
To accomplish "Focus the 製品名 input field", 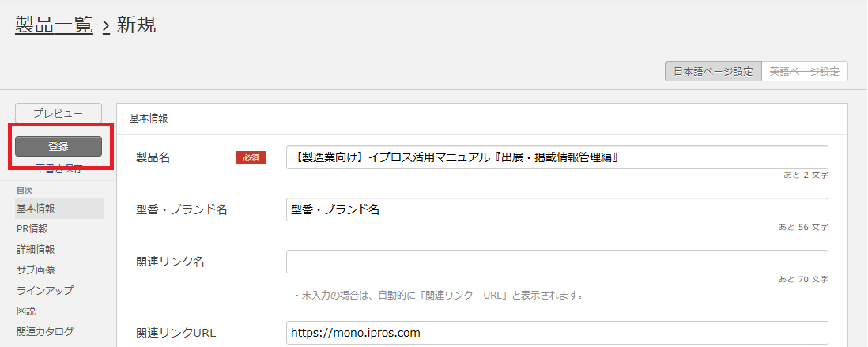I will coord(557,157).
